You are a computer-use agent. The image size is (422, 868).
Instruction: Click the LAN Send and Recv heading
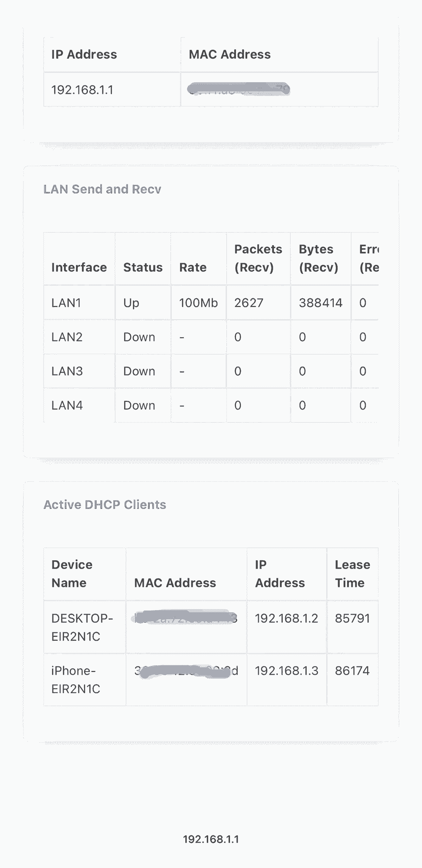tap(102, 189)
